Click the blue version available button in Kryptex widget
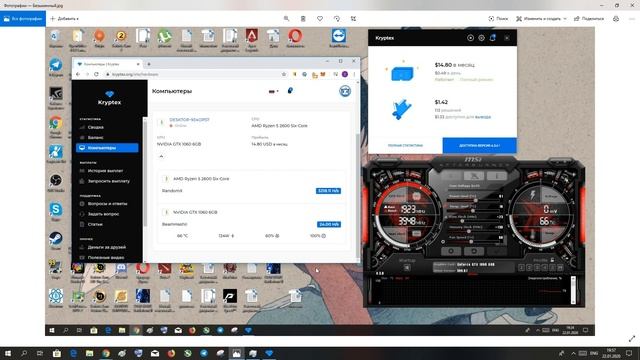Image resolution: width=640 pixels, height=360 pixels. (x=479, y=145)
